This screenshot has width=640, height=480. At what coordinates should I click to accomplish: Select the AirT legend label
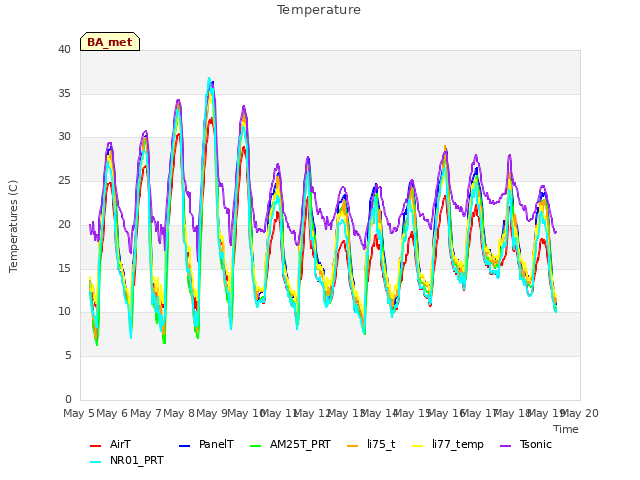[x=120, y=444]
